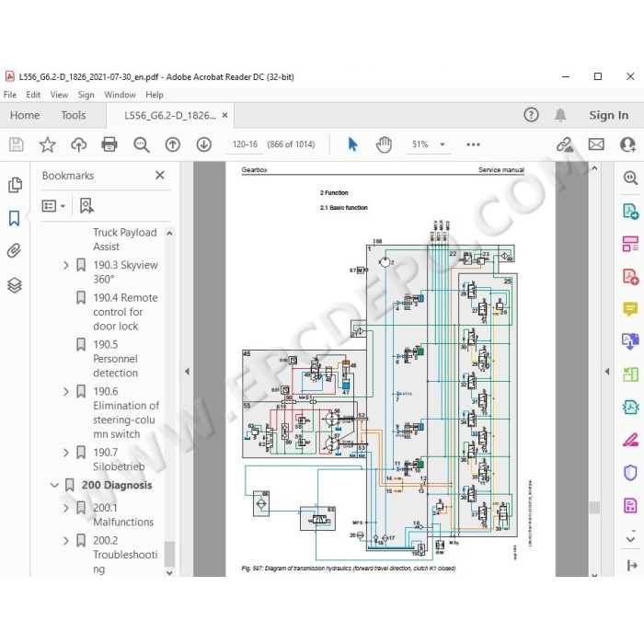
Task: Open the Sign menu
Action: [x=86, y=95]
